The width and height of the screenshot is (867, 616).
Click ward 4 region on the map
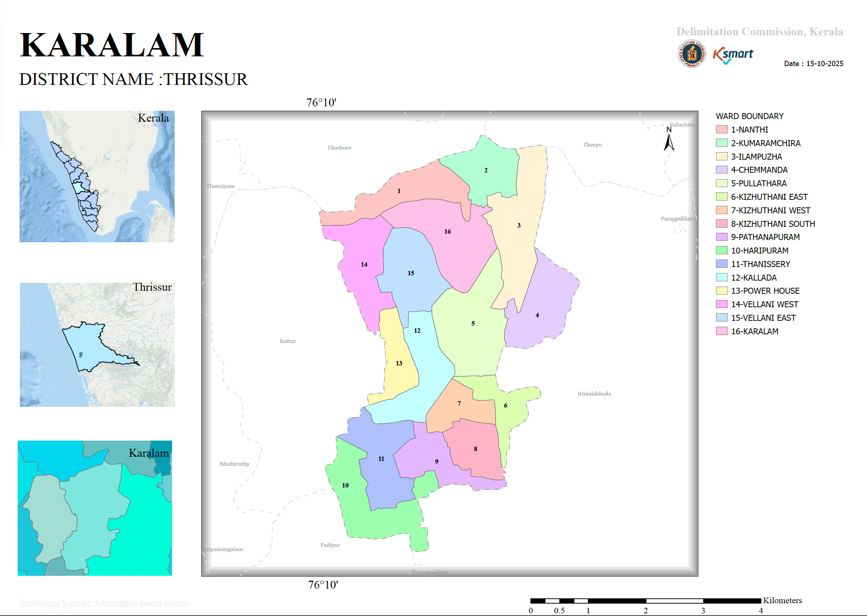click(537, 315)
